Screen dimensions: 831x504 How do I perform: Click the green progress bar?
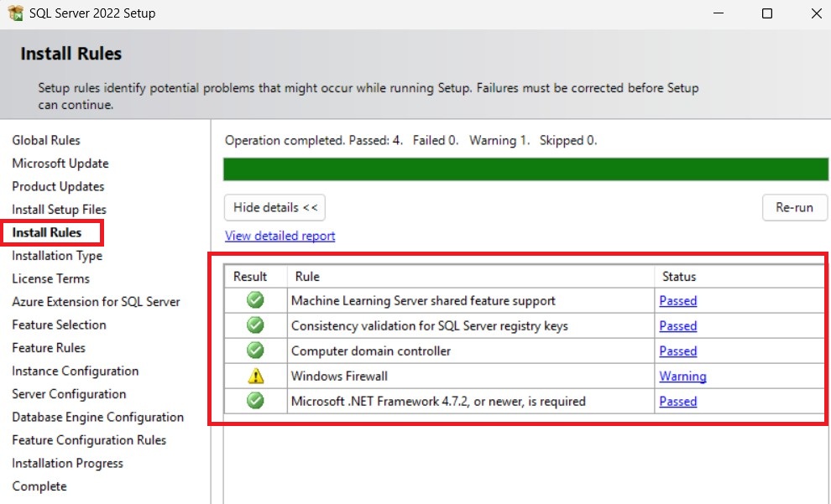pos(525,169)
